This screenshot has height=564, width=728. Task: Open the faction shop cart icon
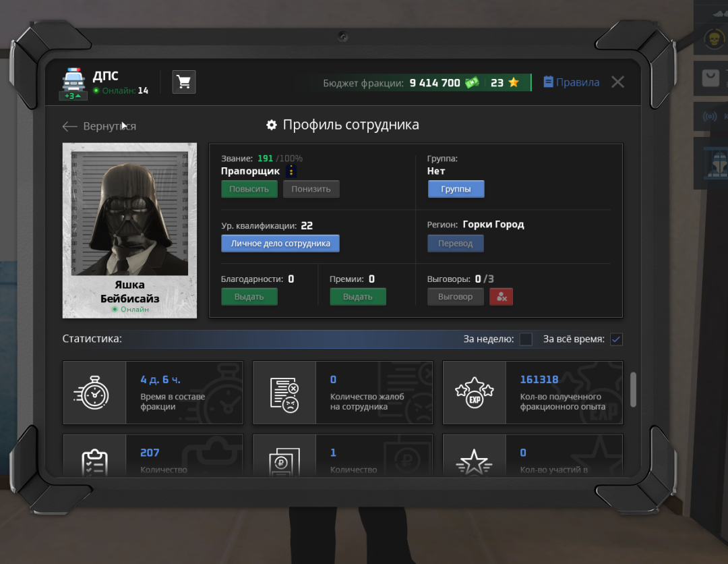point(184,82)
